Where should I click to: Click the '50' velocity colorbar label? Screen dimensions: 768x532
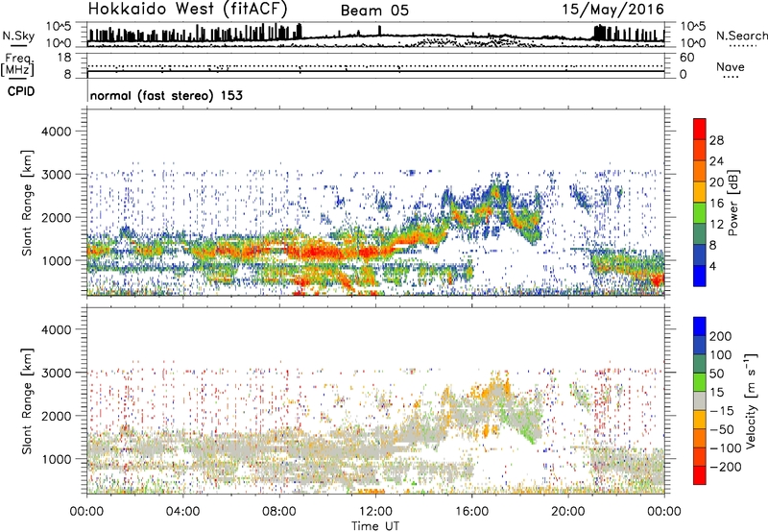716,374
